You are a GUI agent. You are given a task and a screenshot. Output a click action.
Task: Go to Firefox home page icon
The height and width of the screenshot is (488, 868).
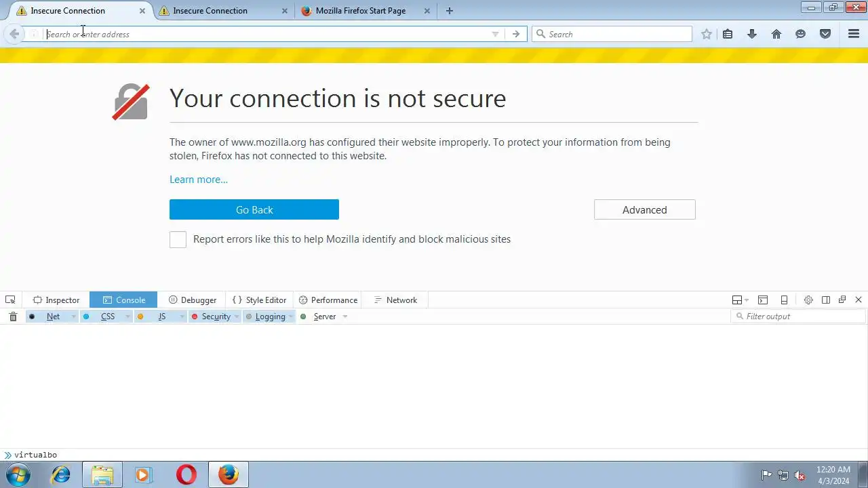[776, 34]
